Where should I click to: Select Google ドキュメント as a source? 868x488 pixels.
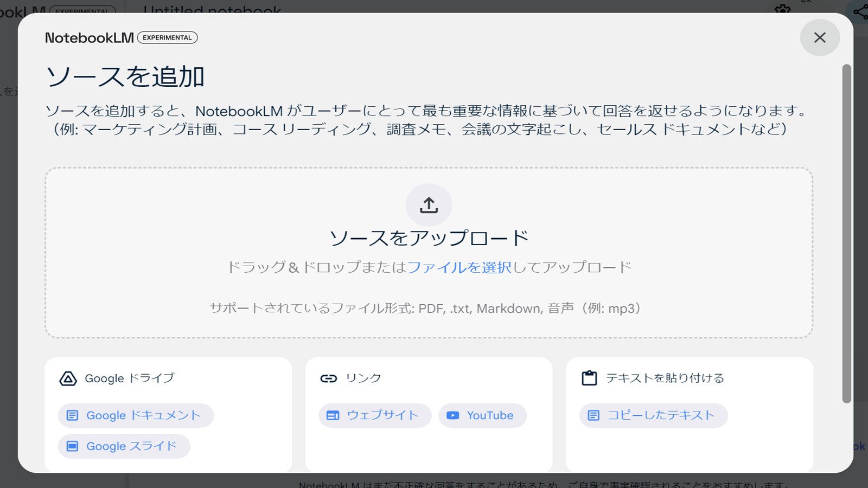click(x=135, y=415)
